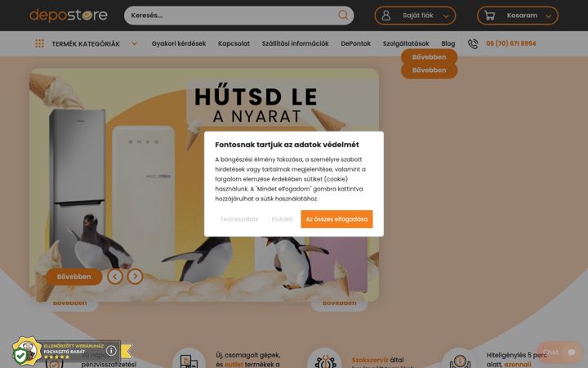Image resolution: width=588 pixels, height=368 pixels.
Task: Accept all cookies with Az összes elfogadása
Action: point(336,219)
